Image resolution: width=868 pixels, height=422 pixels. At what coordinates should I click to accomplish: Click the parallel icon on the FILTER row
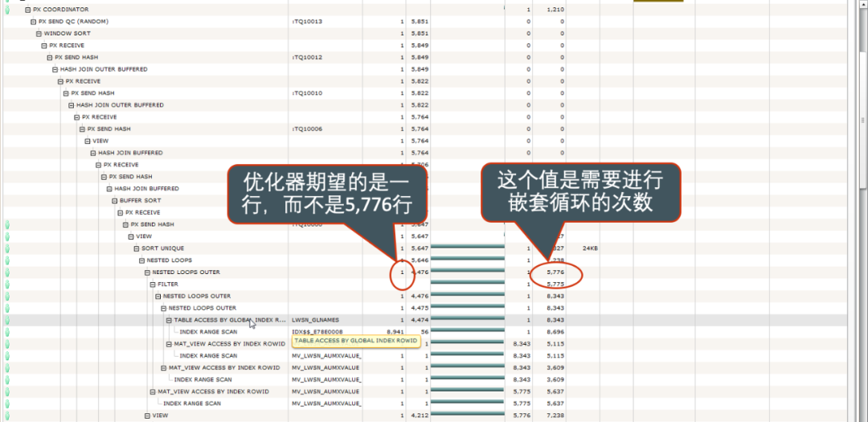pos(7,285)
